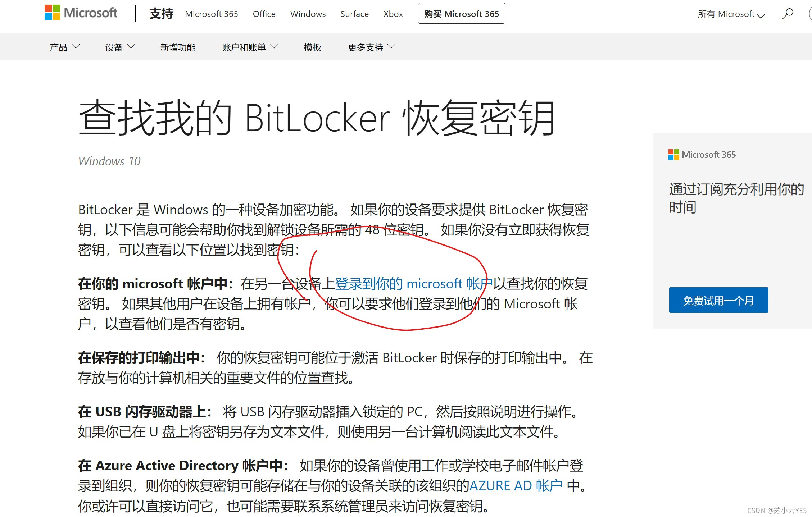
Task: Open the Surface header link
Action: [354, 14]
